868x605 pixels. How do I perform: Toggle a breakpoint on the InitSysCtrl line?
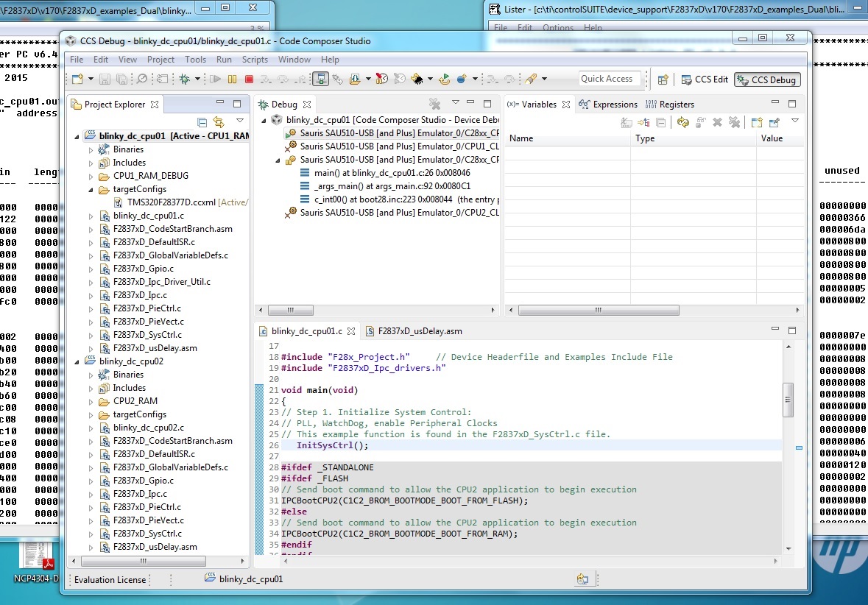[259, 445]
